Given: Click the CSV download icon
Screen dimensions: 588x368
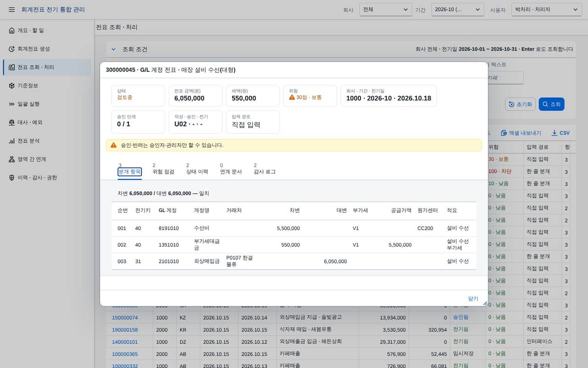Looking at the screenshot, I should pyautogui.click(x=554, y=133).
